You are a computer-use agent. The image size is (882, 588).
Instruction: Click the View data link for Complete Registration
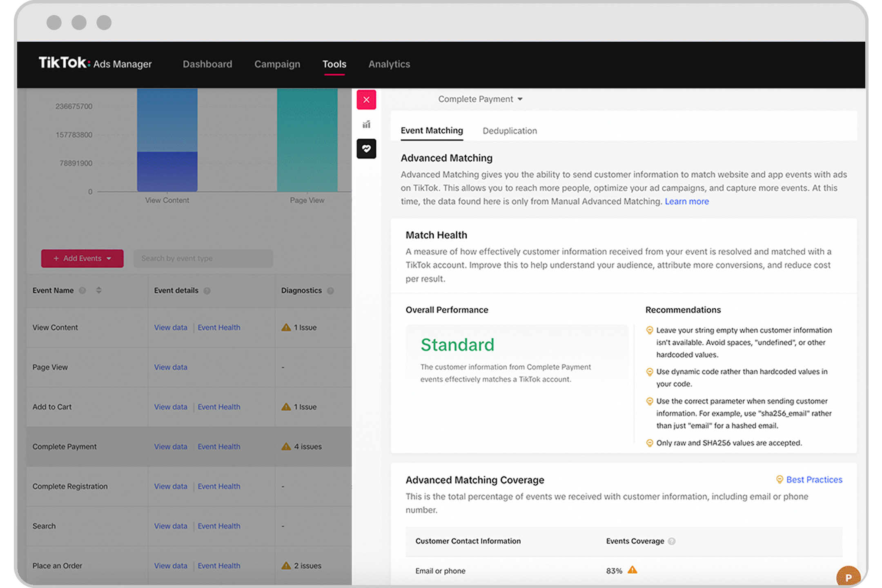(x=169, y=486)
